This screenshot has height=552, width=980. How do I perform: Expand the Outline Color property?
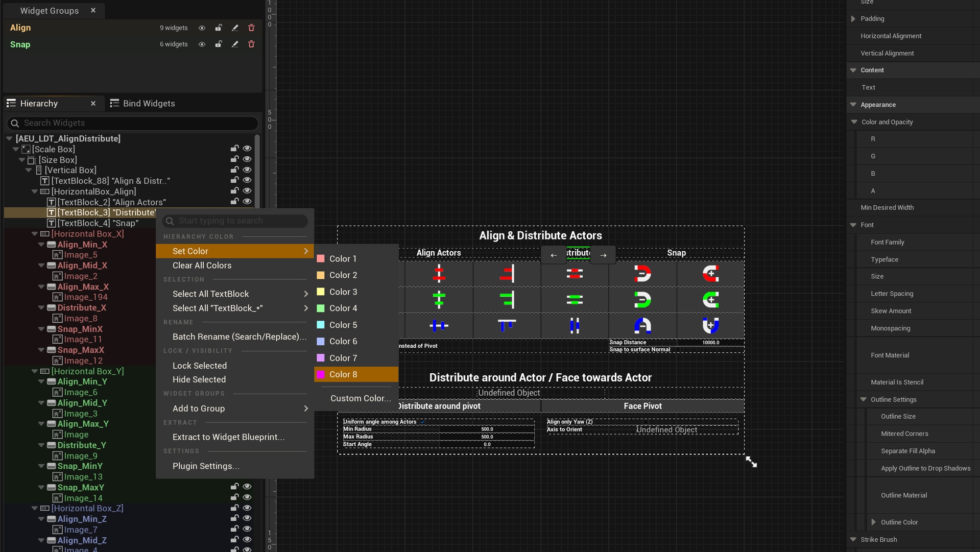[874, 522]
